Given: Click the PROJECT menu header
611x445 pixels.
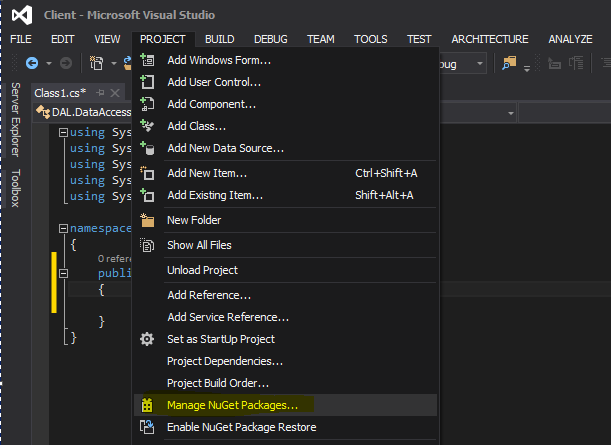Looking at the screenshot, I should point(162,39).
